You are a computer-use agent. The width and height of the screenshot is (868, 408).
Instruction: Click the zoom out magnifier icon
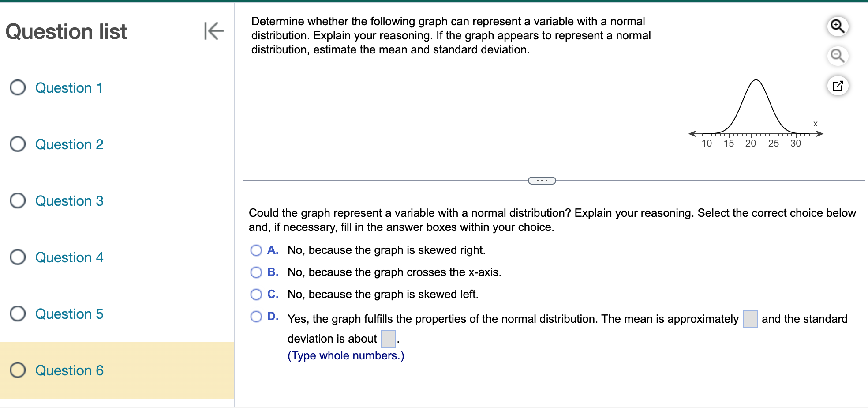coord(838,56)
